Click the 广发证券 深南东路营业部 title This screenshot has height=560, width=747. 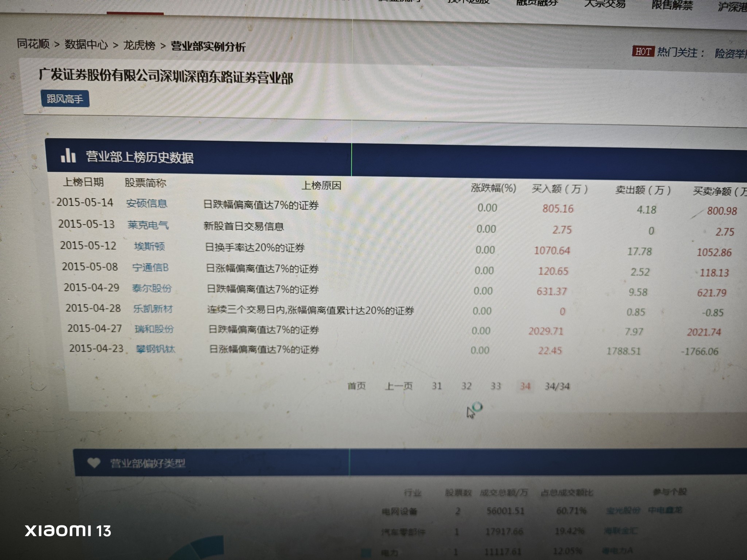[166, 76]
